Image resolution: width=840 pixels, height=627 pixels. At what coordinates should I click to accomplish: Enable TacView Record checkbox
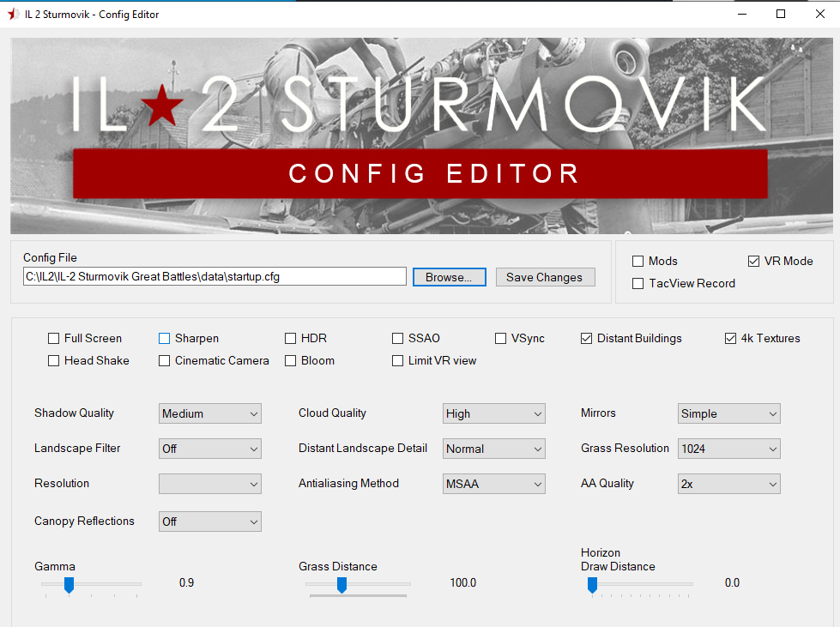[x=638, y=284]
